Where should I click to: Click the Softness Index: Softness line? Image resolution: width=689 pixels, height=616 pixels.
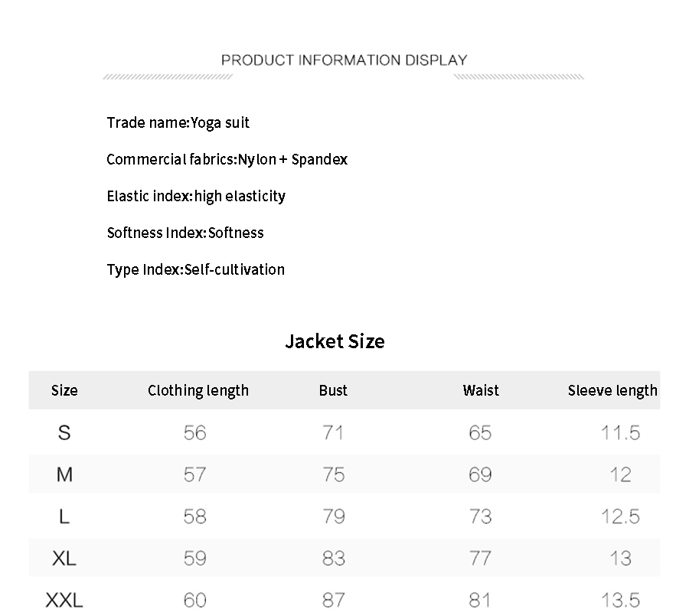point(185,233)
